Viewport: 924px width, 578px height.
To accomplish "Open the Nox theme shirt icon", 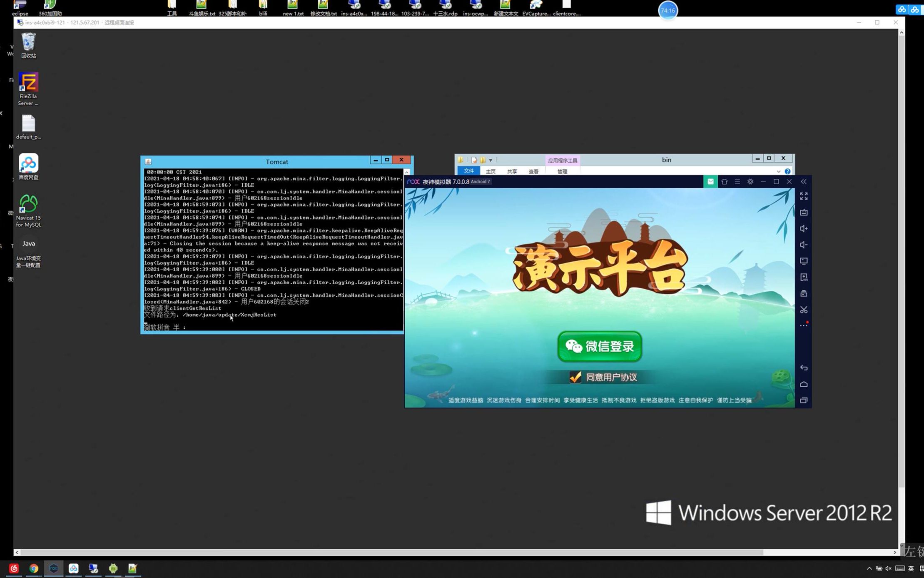I will point(724,182).
